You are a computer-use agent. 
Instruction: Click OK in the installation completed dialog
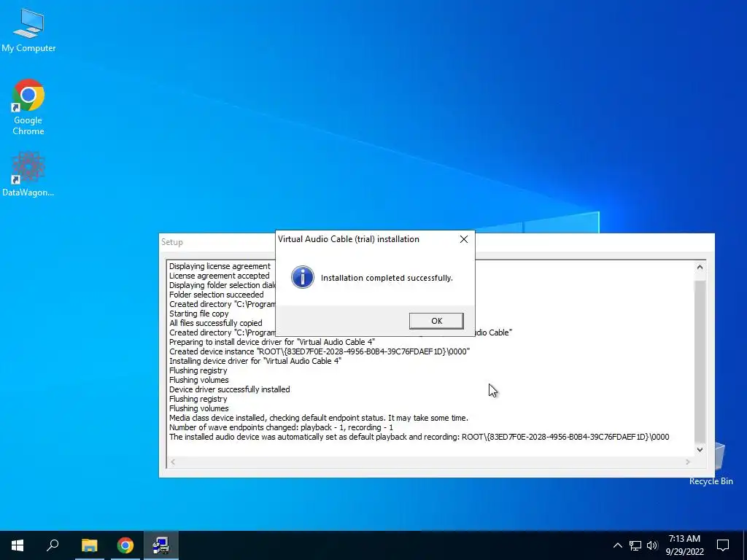(x=436, y=321)
